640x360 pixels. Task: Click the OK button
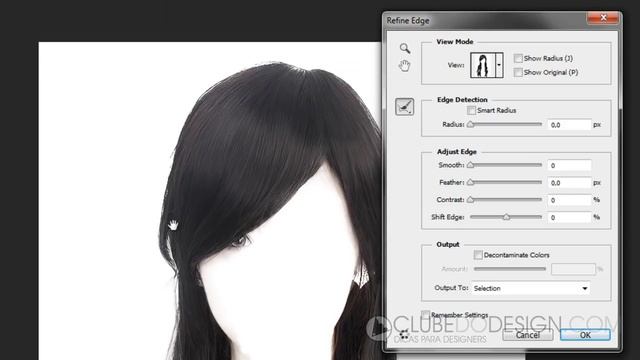tap(585, 335)
